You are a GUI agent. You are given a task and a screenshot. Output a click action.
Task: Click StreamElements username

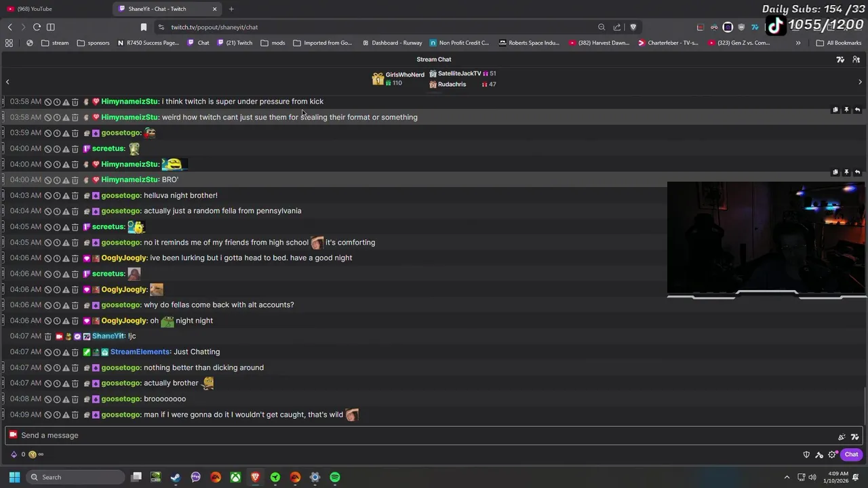(140, 352)
